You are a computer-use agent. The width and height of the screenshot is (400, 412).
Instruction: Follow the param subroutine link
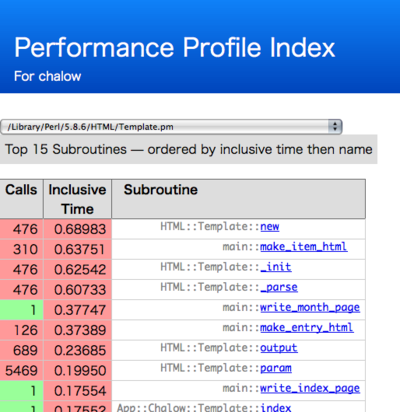(x=276, y=368)
